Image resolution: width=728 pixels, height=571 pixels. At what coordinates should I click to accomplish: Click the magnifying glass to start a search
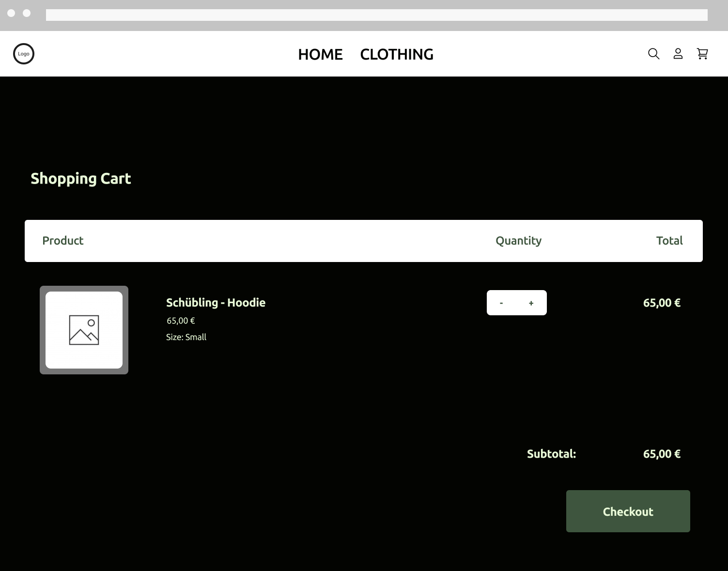(653, 54)
